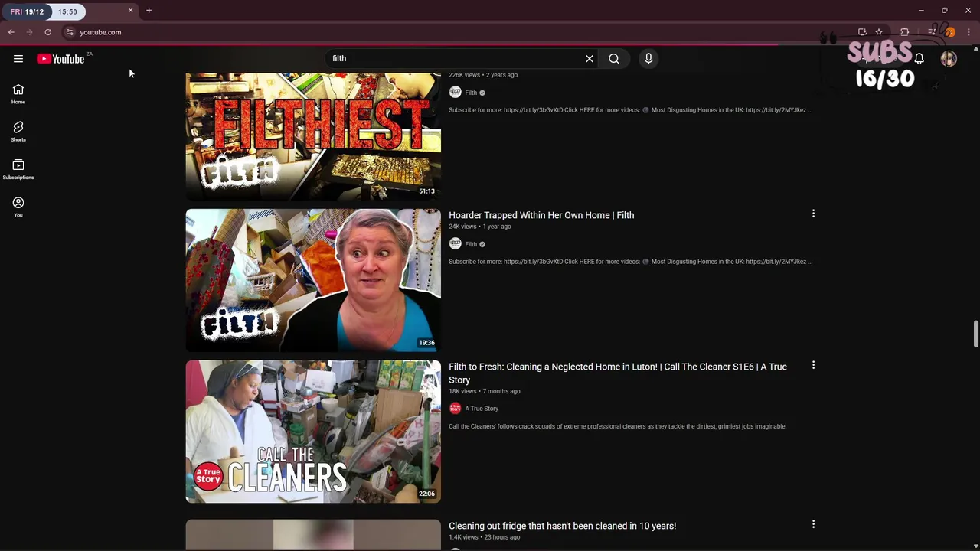This screenshot has height=551, width=980.
Task: Play the Call The Cleaners thumbnail
Action: [313, 432]
